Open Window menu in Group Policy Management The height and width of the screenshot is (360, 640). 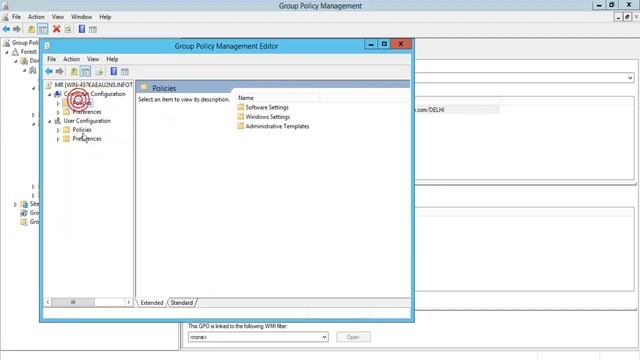(81, 17)
